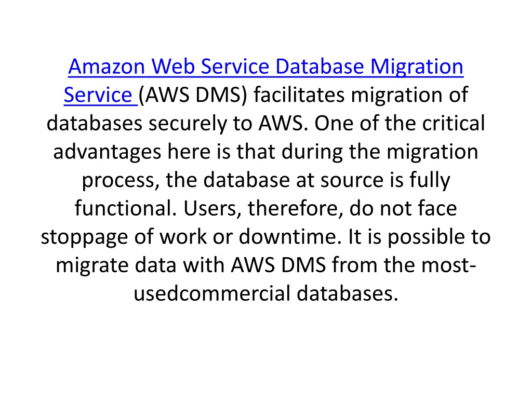Click the word "usedcommercial" in last line

(212, 294)
